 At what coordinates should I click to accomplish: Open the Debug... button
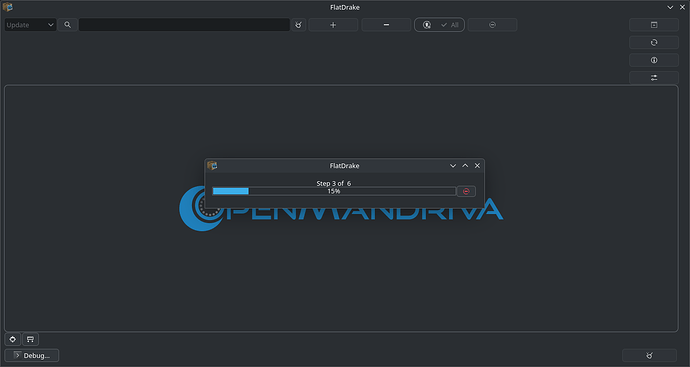tap(32, 355)
